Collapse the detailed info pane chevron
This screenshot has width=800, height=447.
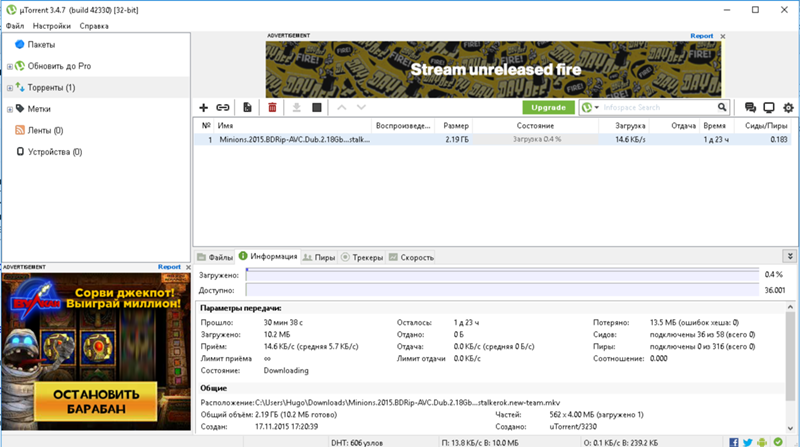(x=790, y=256)
